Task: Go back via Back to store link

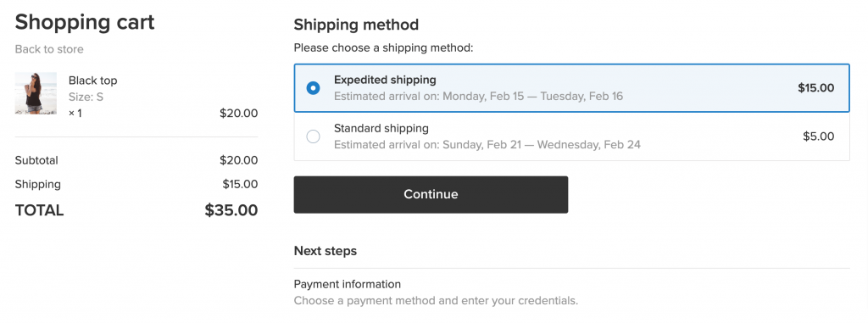Action: coord(49,49)
